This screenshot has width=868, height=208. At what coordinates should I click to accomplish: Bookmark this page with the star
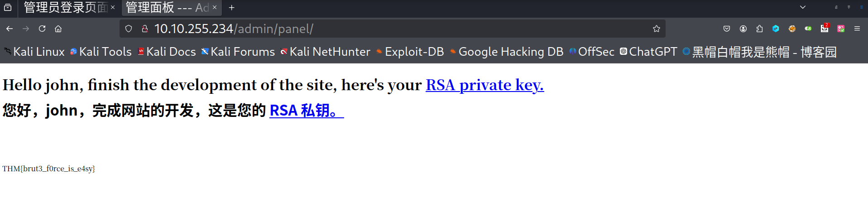pos(656,29)
